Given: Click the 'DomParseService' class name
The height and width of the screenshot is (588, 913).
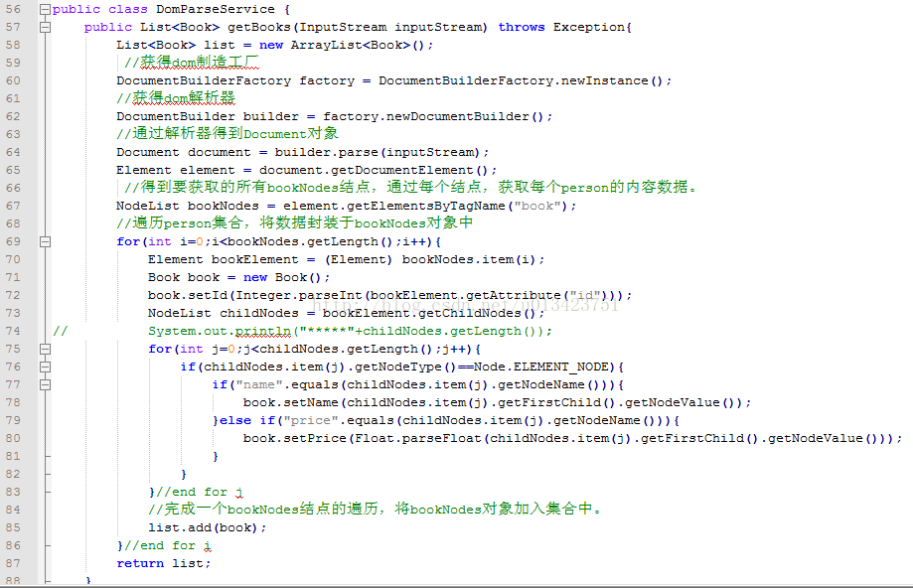Looking at the screenshot, I should [x=216, y=9].
